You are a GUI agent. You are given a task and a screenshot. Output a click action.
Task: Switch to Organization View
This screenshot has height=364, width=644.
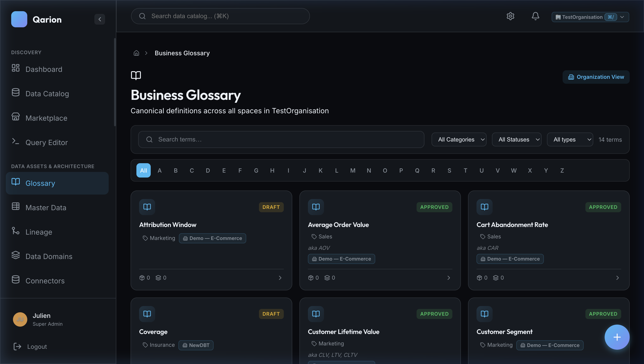click(x=596, y=77)
